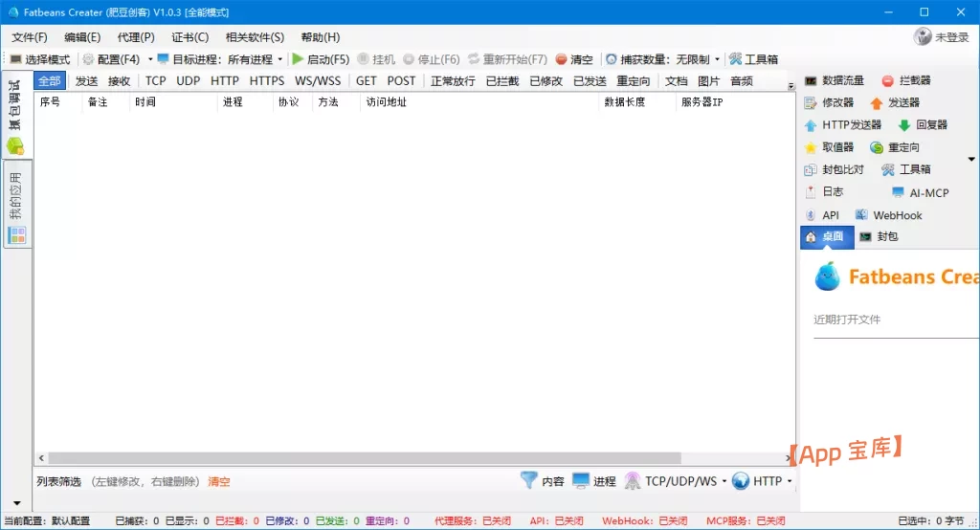
Task: Open the HTTP发送器 panel
Action: click(842, 125)
